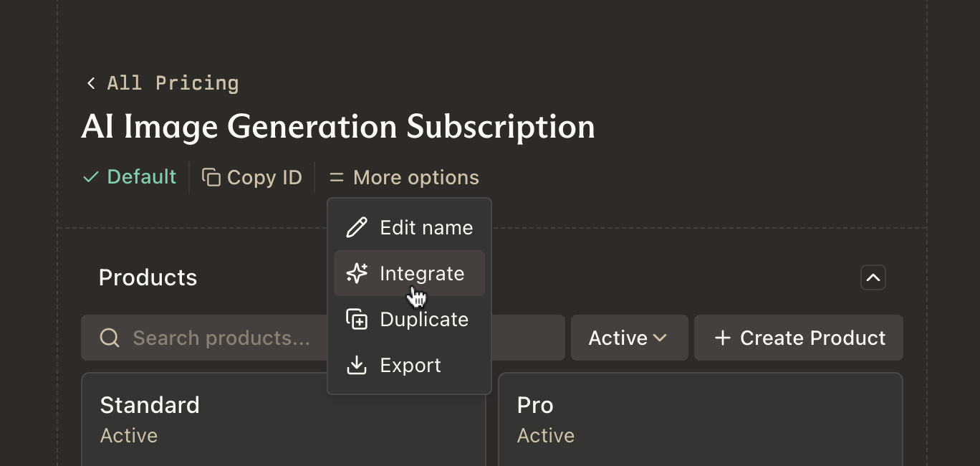Click the checkmark beside Default
Image resolution: width=980 pixels, height=466 pixels.
pyautogui.click(x=90, y=176)
